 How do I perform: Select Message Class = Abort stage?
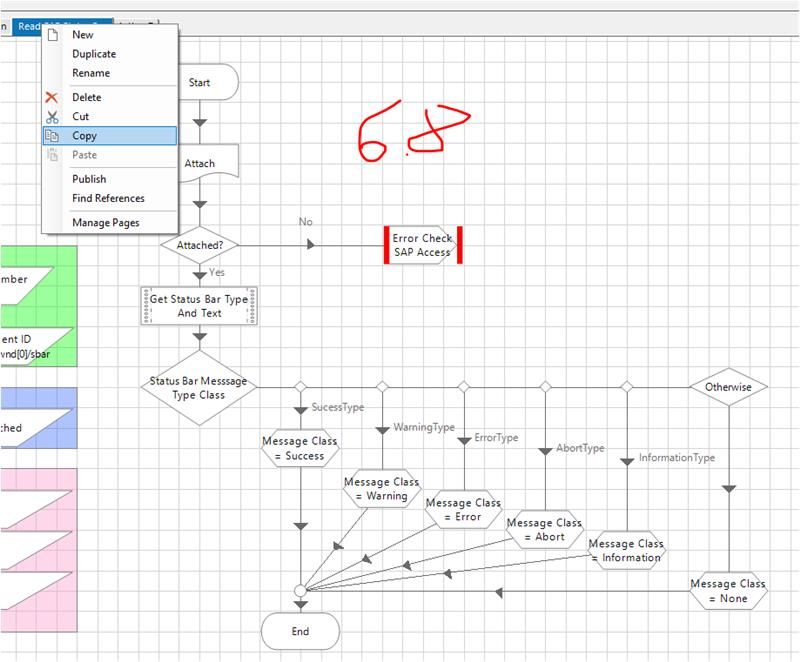point(545,529)
